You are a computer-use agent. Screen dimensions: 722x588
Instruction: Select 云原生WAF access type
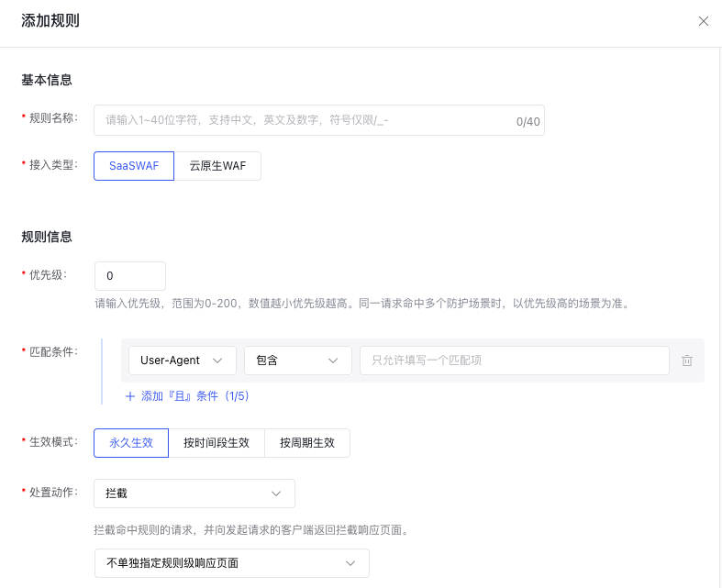[x=217, y=166]
